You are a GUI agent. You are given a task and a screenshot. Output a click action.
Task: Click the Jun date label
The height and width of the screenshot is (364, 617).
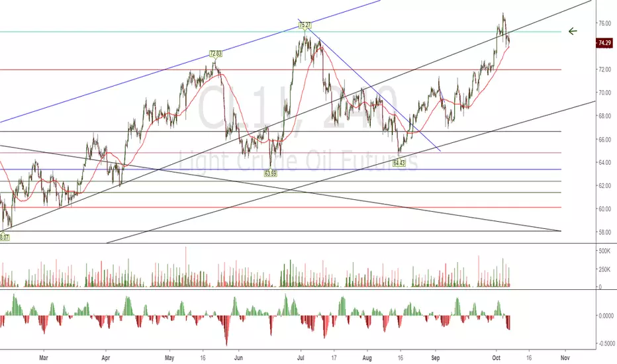pyautogui.click(x=238, y=357)
